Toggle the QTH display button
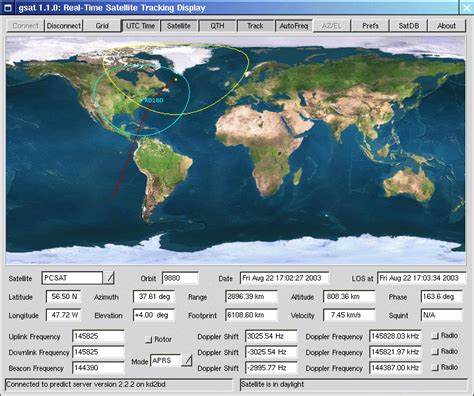This screenshot has height=396, width=474. pyautogui.click(x=217, y=26)
